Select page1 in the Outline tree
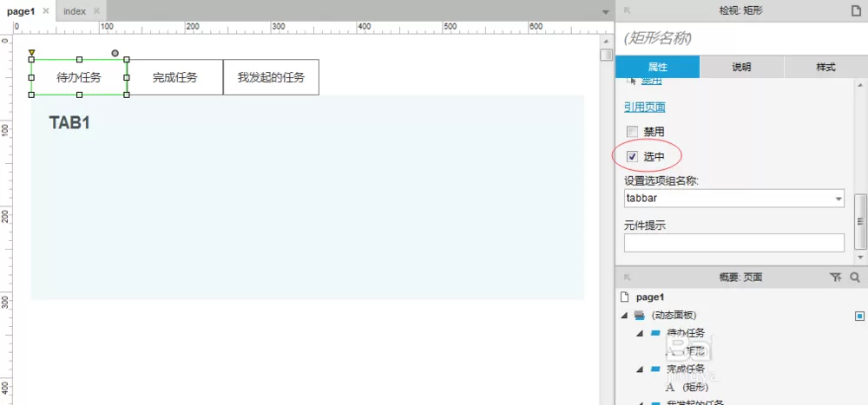 (x=650, y=297)
